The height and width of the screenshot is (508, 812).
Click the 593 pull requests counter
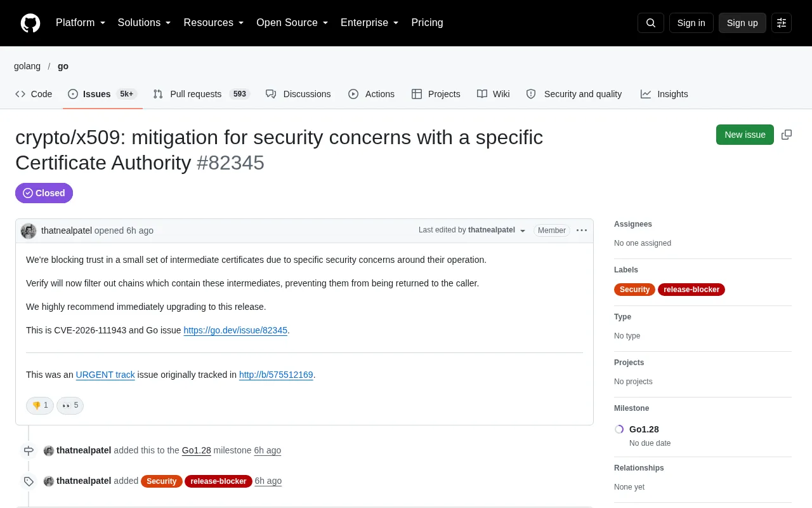(240, 94)
